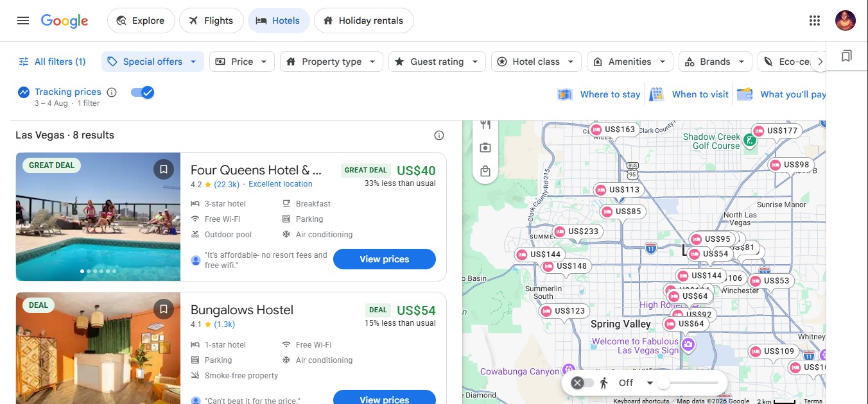Click results info icon beside 8 results
Screen dimensions: 868x404
click(x=439, y=135)
